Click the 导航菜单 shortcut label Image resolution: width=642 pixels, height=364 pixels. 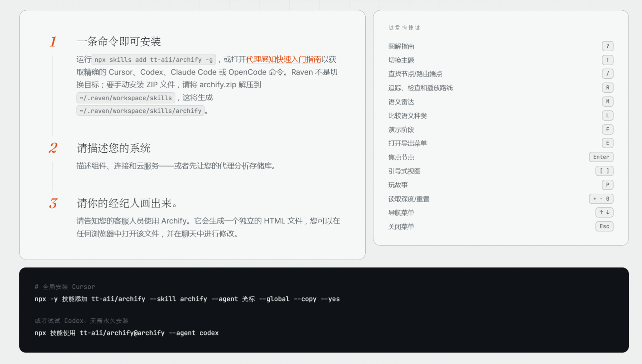[401, 213]
